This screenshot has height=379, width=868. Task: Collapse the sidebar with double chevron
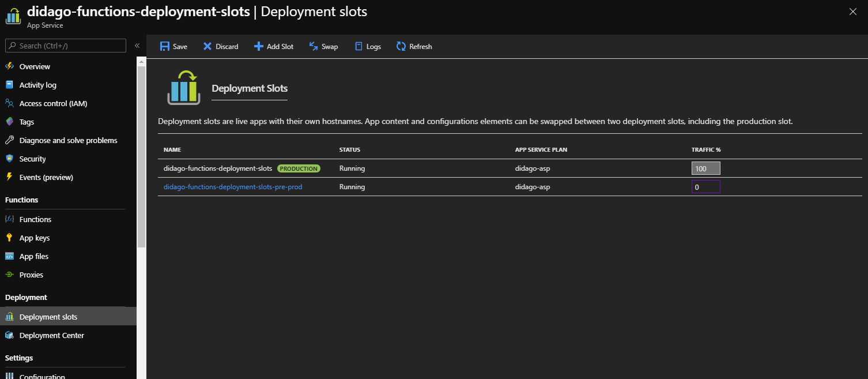(x=137, y=46)
